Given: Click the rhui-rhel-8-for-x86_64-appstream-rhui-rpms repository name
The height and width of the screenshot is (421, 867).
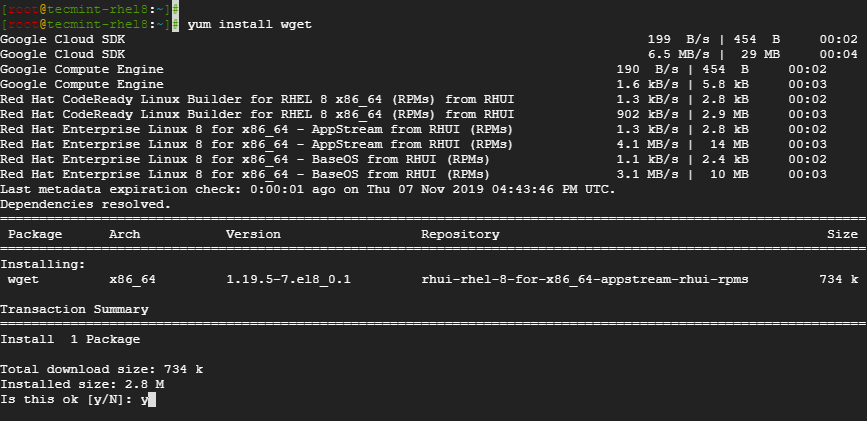Looking at the screenshot, I should (x=585, y=279).
